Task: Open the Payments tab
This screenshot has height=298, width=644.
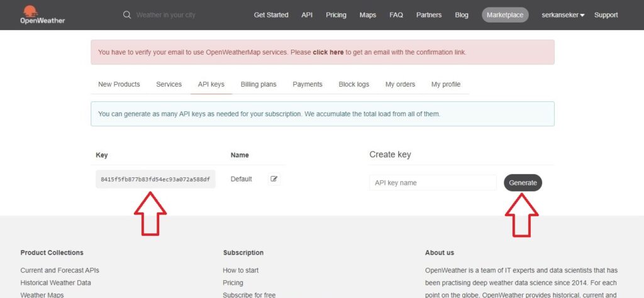Action: [x=307, y=84]
